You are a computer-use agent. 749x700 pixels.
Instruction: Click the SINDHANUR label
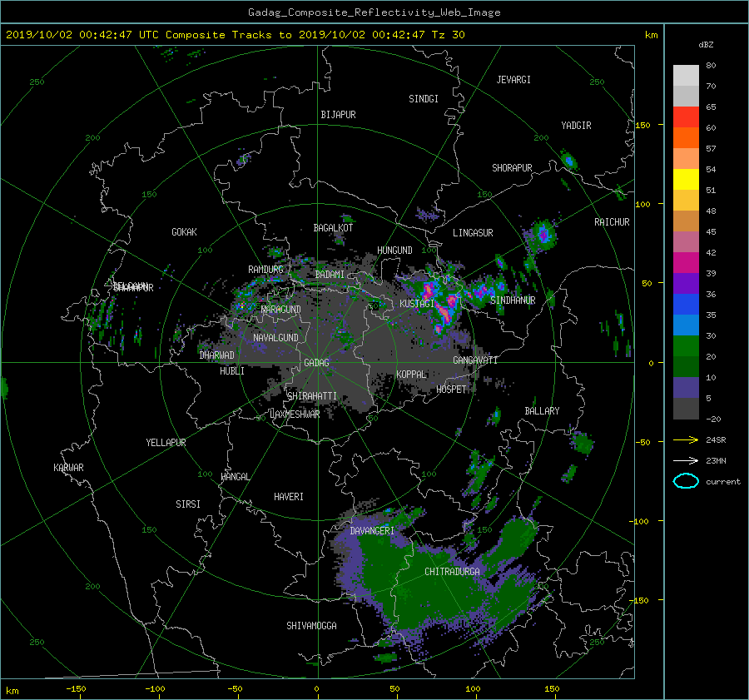(513, 300)
